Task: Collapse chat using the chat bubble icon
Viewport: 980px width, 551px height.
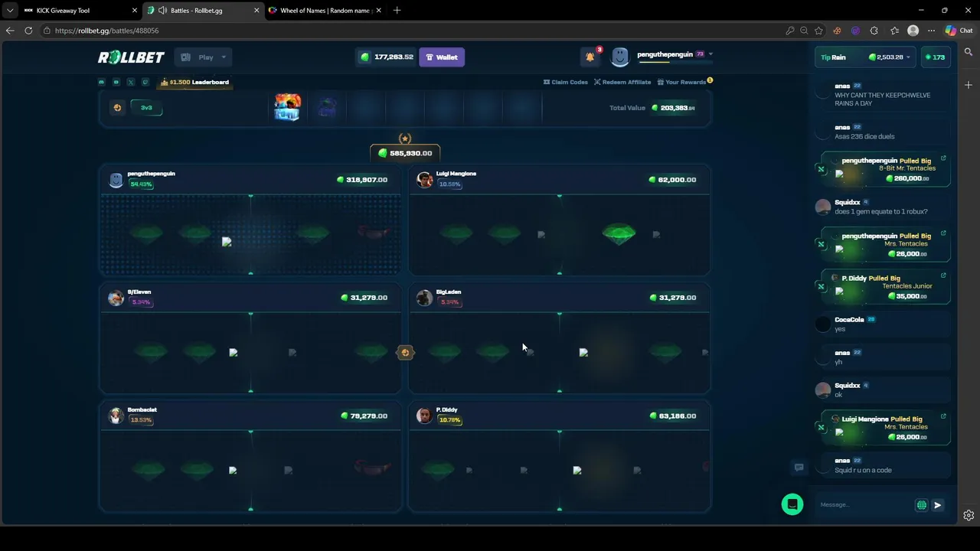Action: click(x=799, y=468)
